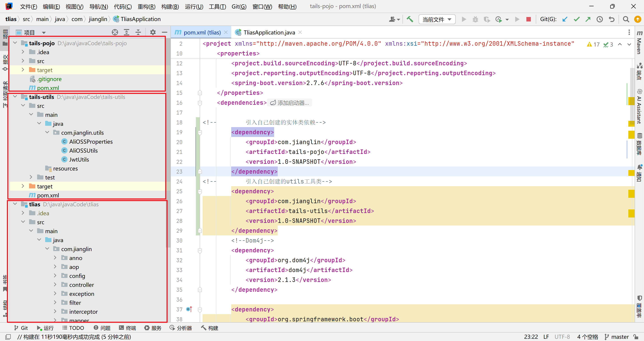Click the red Stop run button
The width and height of the screenshot is (644, 341).
pyautogui.click(x=528, y=19)
